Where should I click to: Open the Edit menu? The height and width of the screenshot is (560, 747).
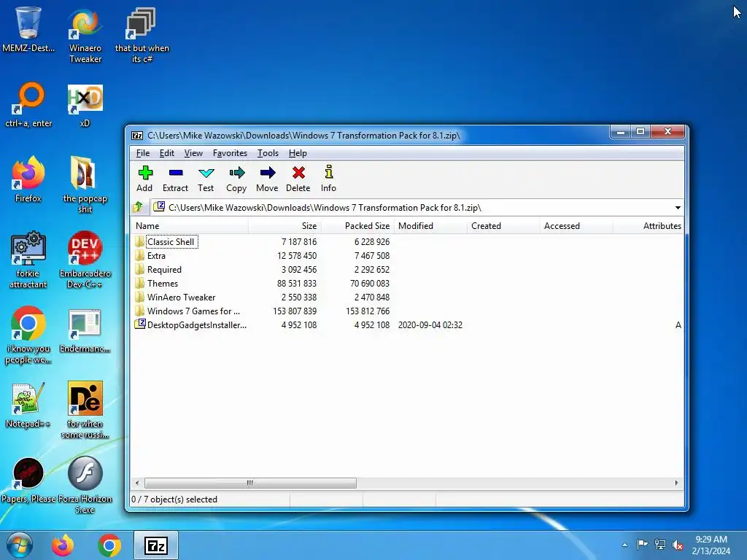tap(167, 153)
